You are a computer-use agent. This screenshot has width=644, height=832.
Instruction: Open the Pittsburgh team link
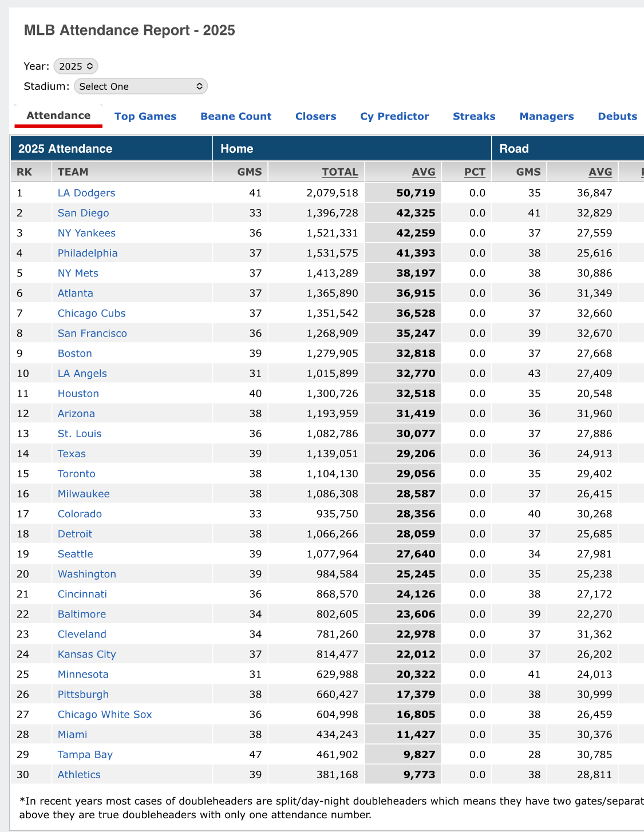(83, 694)
